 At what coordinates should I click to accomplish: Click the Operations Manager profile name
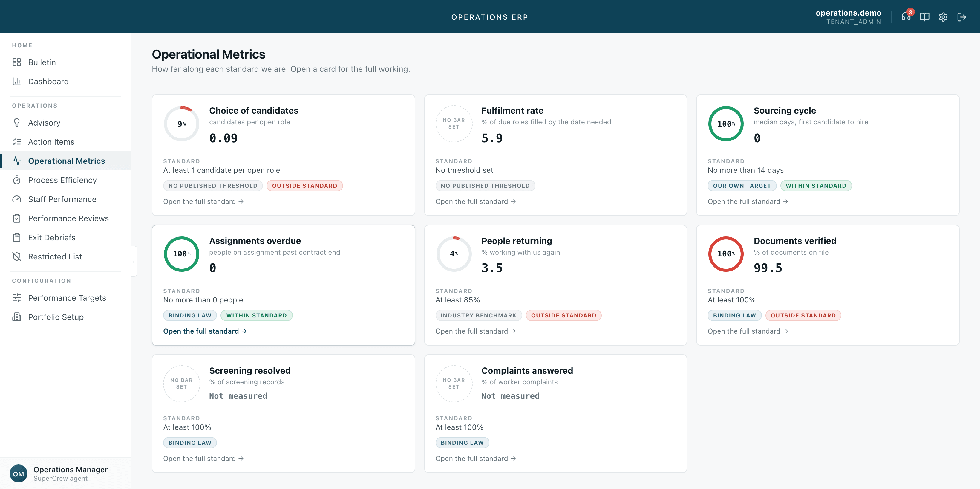(x=71, y=469)
